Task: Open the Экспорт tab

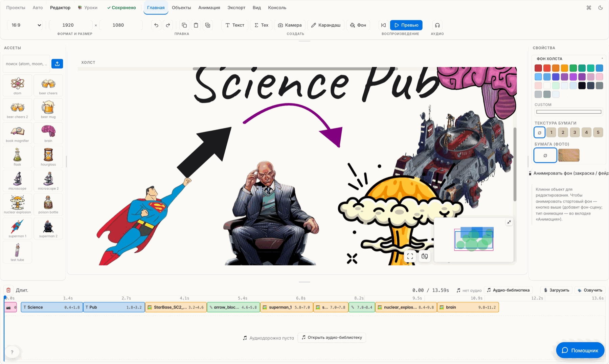Action: click(x=236, y=7)
